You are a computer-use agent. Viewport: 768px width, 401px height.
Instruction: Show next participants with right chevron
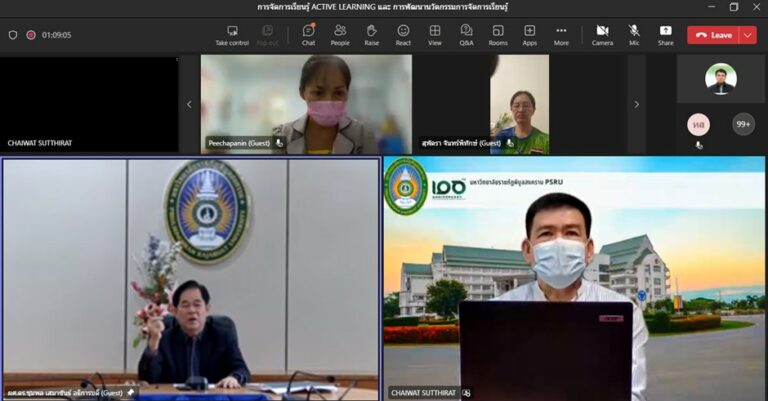(x=636, y=104)
